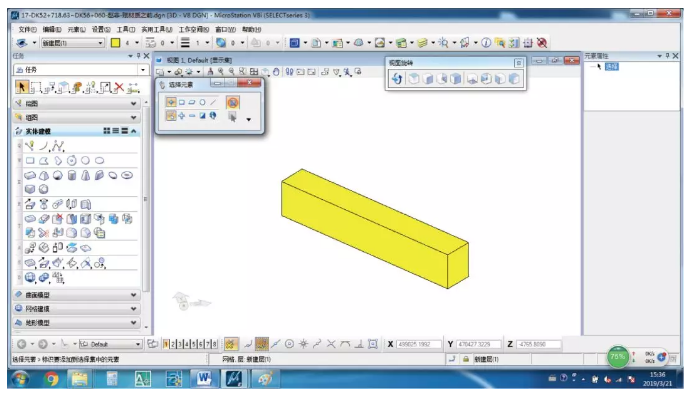Select the Sphere solid tool
This screenshot has height=396, width=699.
(58, 175)
